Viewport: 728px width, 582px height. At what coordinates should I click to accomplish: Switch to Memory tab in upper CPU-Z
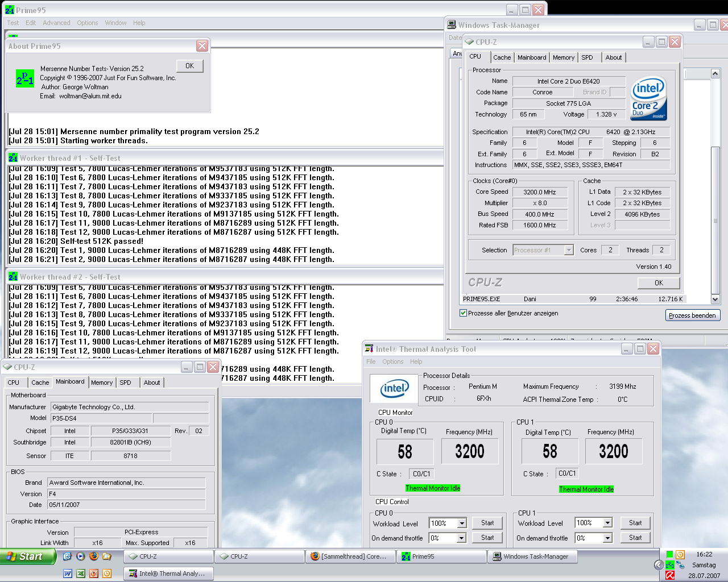point(564,57)
